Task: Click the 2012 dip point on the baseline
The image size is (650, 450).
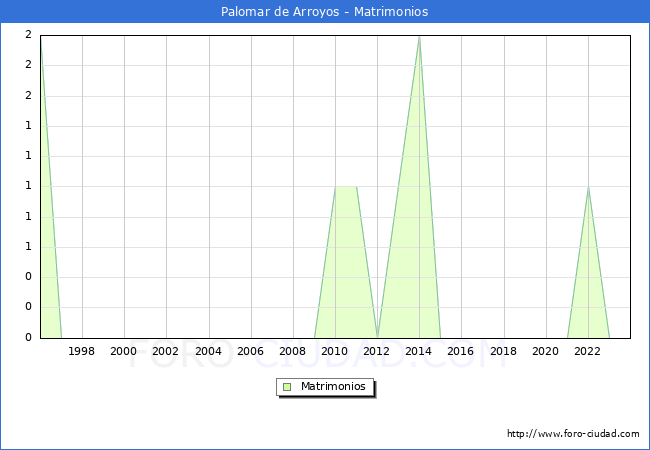Action: 377,336
